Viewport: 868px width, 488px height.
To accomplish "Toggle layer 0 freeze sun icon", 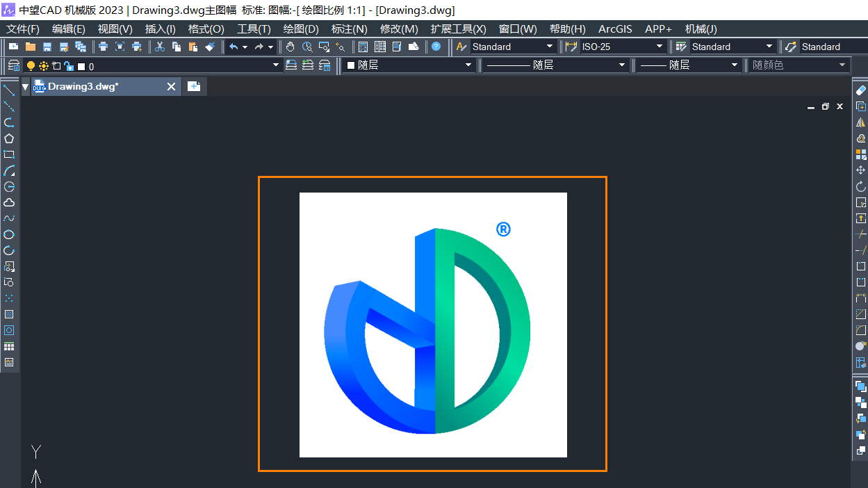I will 43,65.
